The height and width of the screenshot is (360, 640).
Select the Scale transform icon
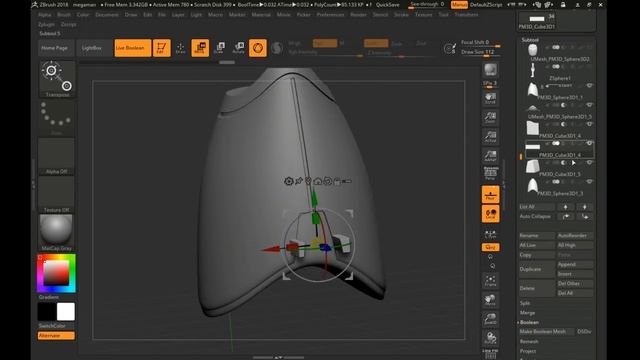(x=219, y=48)
